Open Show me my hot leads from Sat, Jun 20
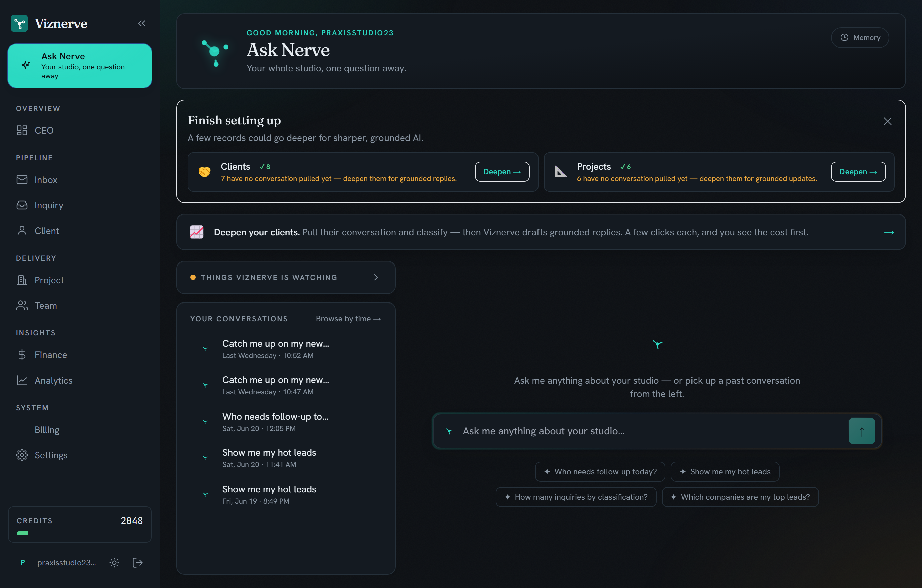Image resolution: width=922 pixels, height=588 pixels. [x=286, y=458]
